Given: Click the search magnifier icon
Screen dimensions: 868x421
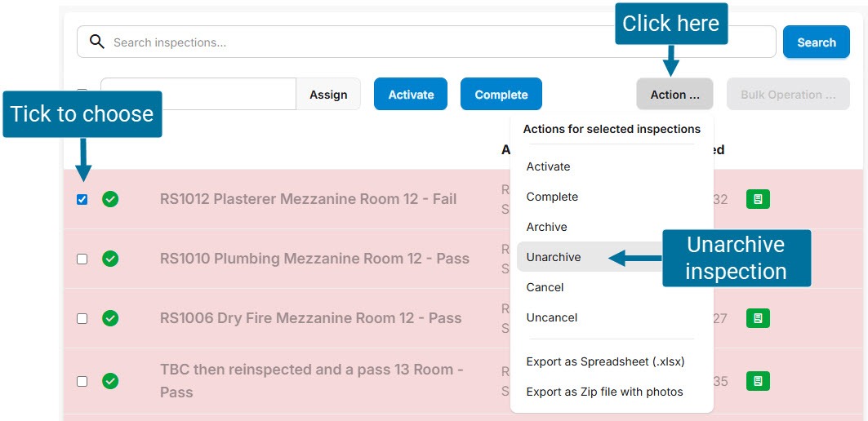Looking at the screenshot, I should (97, 42).
